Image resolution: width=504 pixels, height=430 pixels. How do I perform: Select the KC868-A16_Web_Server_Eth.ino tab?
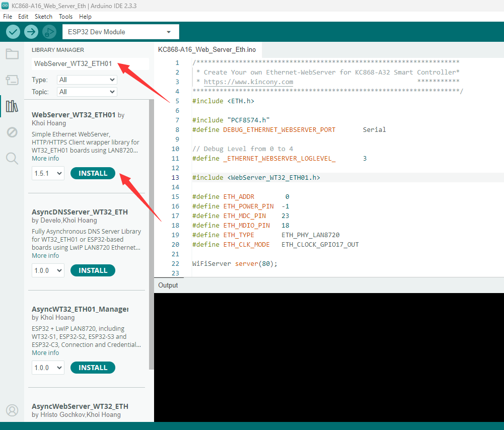[207, 49]
